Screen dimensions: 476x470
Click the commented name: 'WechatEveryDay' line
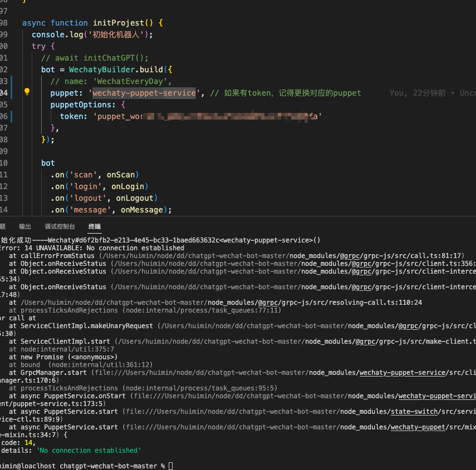[x=111, y=82]
